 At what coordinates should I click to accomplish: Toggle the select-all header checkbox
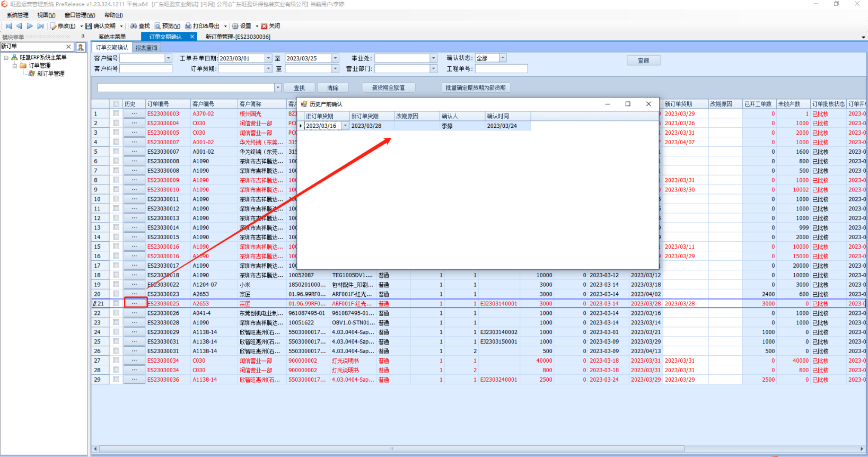116,104
